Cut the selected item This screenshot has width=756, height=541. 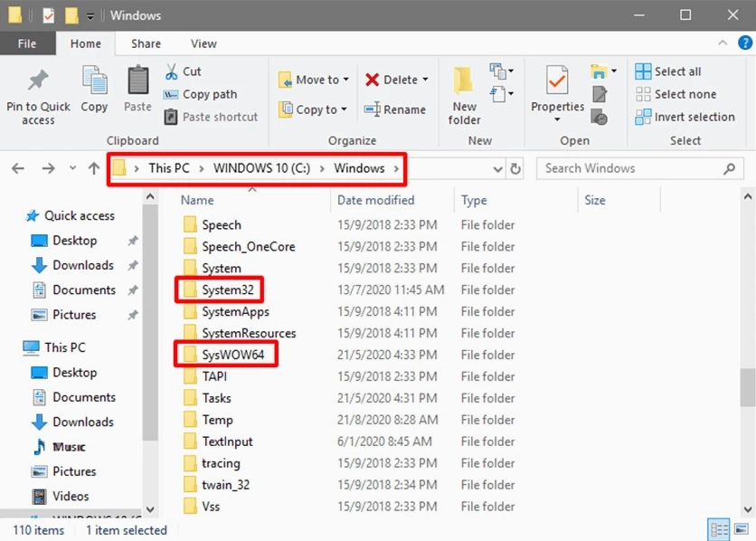click(x=183, y=71)
